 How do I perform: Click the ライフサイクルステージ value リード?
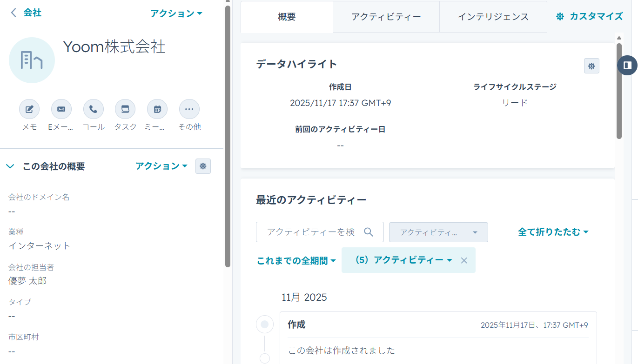515,103
